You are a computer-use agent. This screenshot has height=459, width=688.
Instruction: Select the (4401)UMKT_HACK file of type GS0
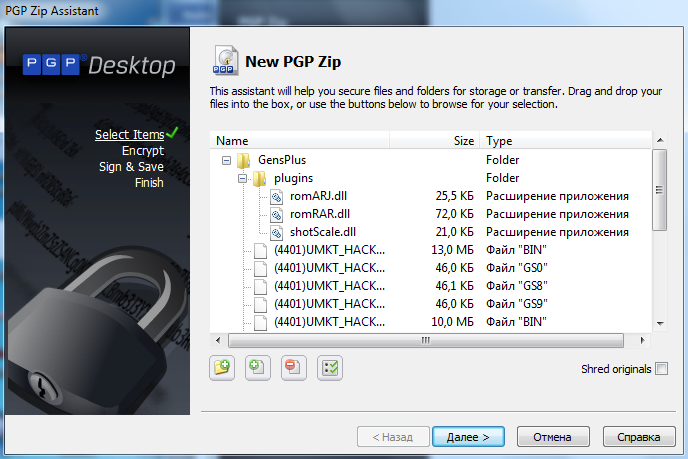(x=330, y=268)
